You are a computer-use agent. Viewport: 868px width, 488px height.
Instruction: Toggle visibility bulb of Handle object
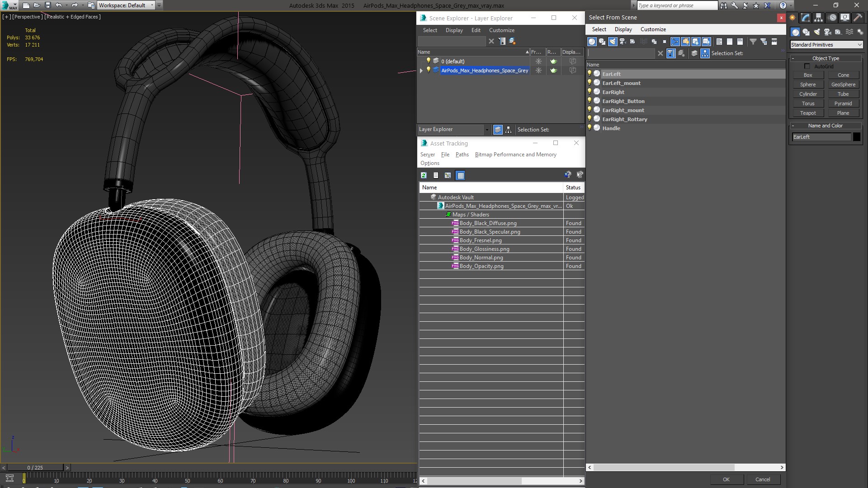[x=590, y=128]
